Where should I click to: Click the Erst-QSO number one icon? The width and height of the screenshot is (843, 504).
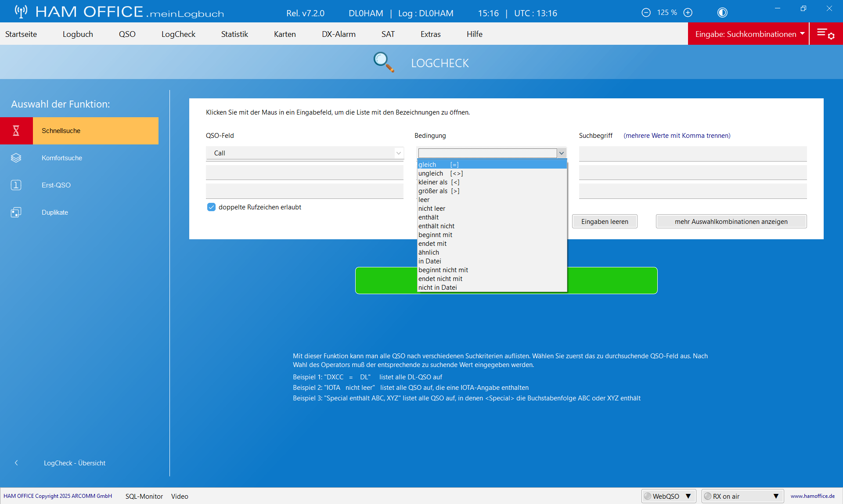coord(16,185)
